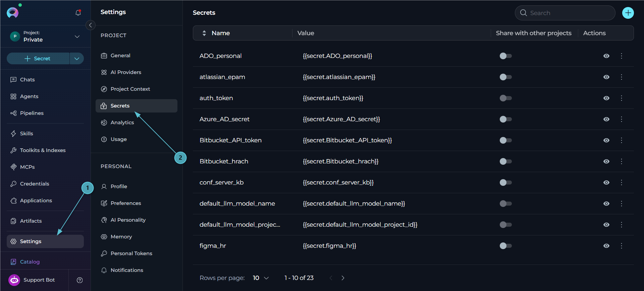Viewport: 644px width, 291px height.
Task: Show the figma_hr secret value
Action: coord(606,246)
